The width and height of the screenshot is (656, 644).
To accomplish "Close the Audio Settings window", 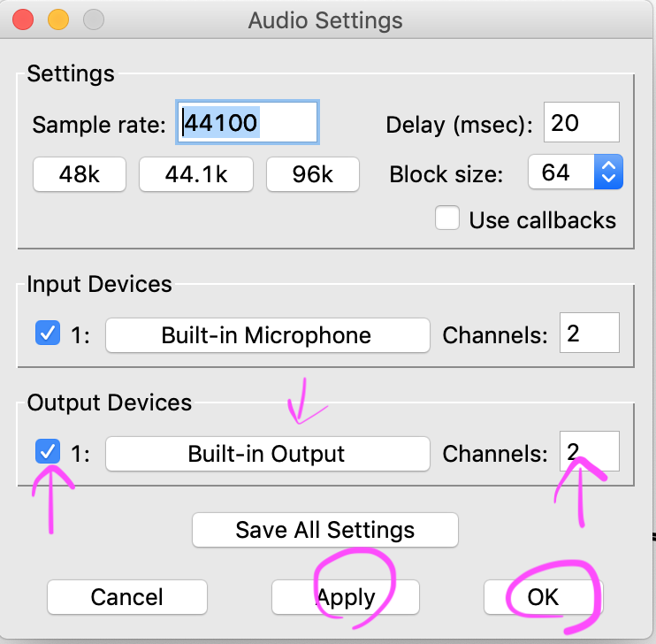I will [x=23, y=19].
